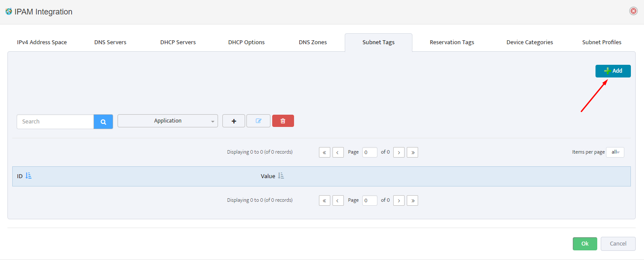This screenshot has width=644, height=260.
Task: Click the black plus add-tag icon button
Action: click(234, 121)
